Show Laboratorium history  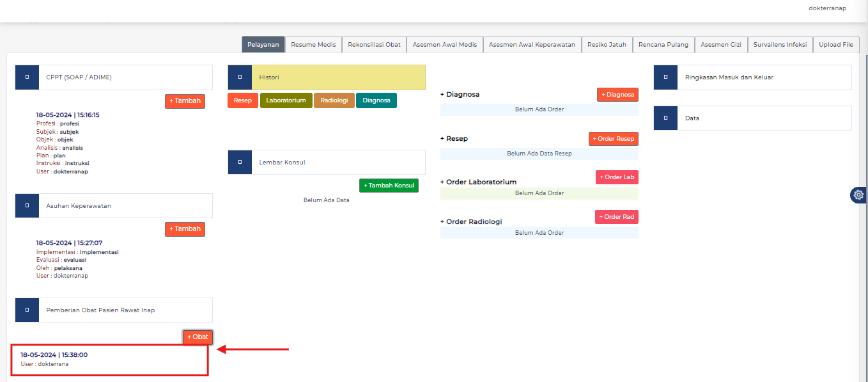286,100
